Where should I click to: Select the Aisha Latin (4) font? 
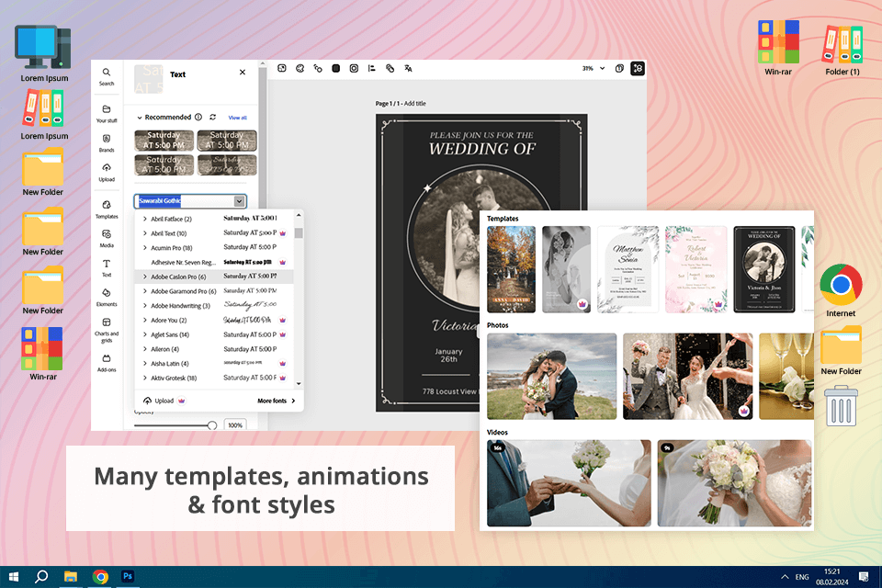[214, 364]
